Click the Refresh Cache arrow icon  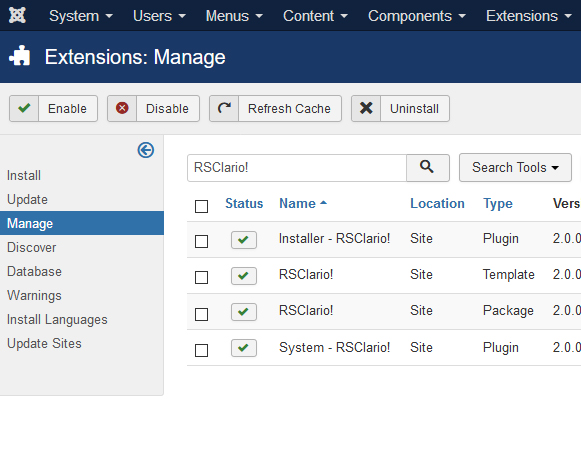coord(224,108)
